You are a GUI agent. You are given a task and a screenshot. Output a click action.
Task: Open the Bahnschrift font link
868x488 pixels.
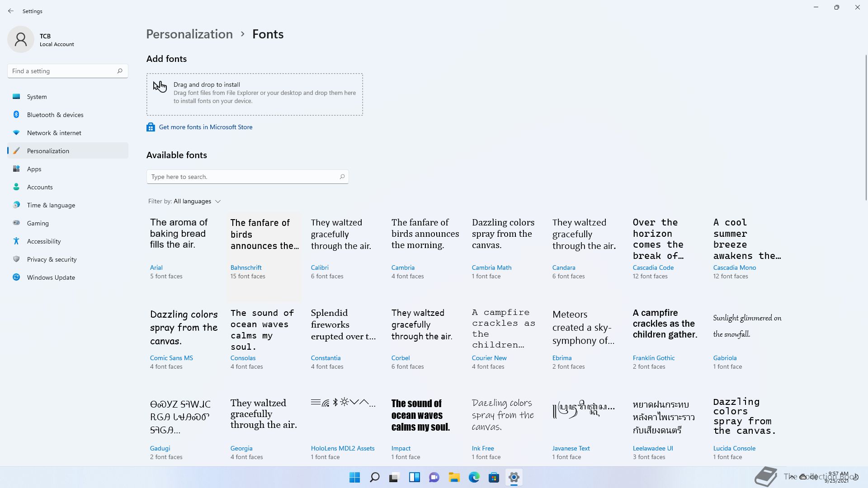click(246, 267)
